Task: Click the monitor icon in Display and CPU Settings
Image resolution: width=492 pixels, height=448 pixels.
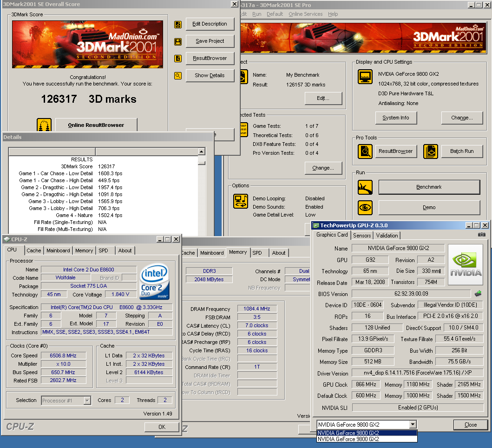Action: [x=365, y=77]
